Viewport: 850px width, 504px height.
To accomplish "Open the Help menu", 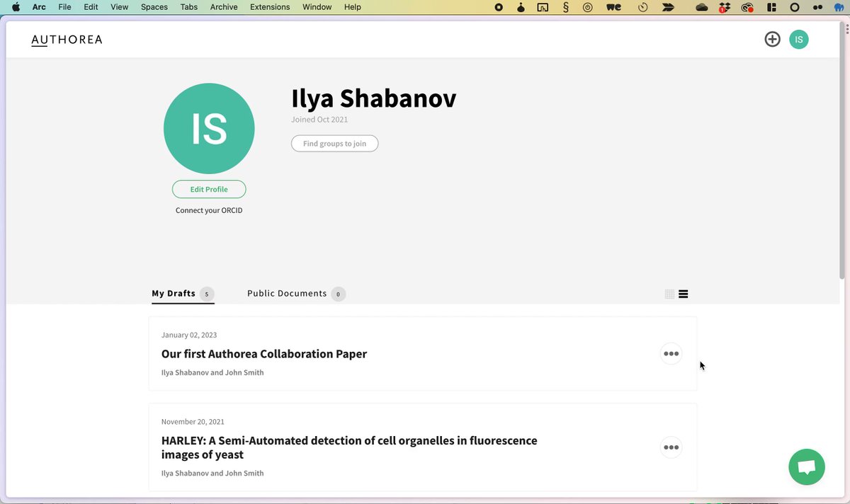I will 353,7.
